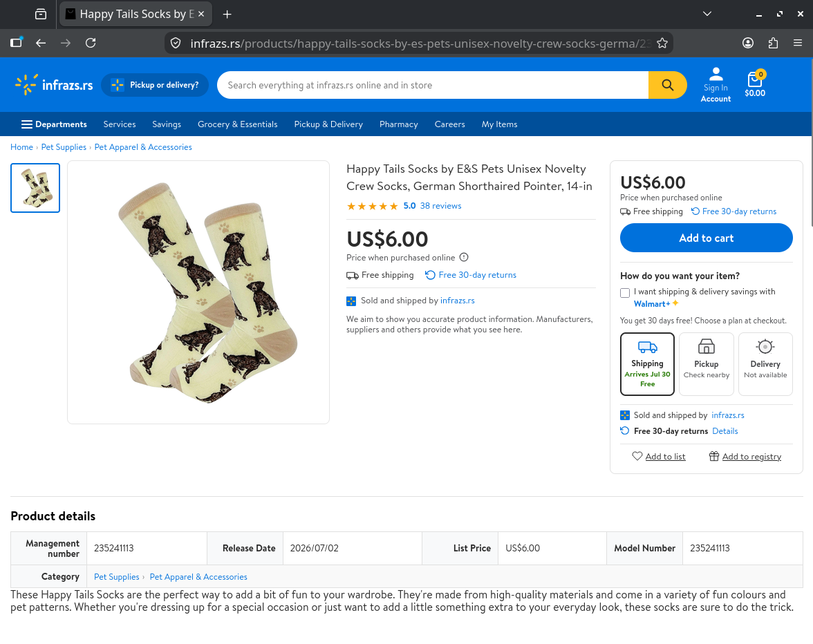Select the socks product thumbnail

pos(35,188)
